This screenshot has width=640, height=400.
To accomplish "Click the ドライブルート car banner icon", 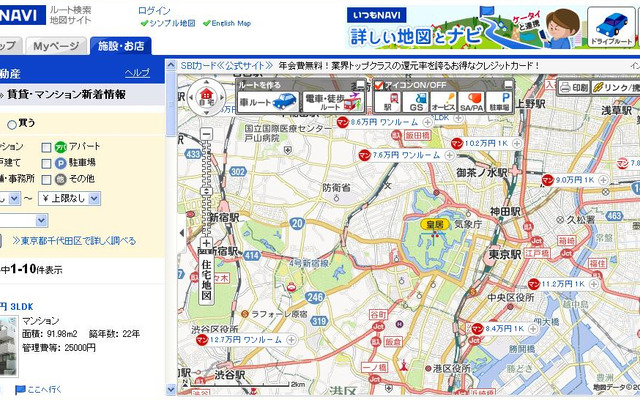I will click(x=611, y=27).
